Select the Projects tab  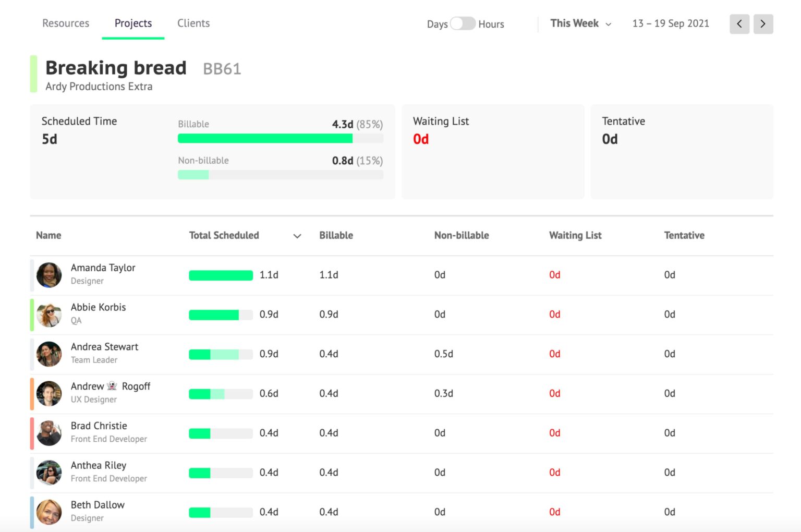(x=133, y=23)
